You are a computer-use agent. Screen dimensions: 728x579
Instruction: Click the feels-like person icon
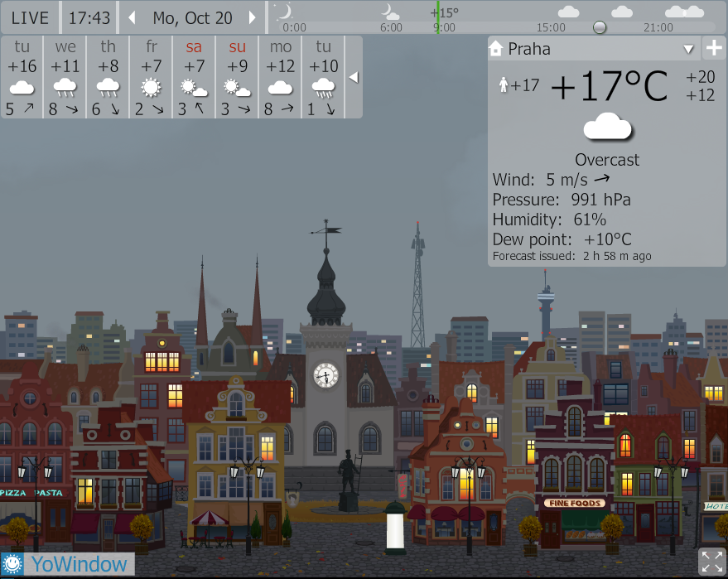(502, 84)
